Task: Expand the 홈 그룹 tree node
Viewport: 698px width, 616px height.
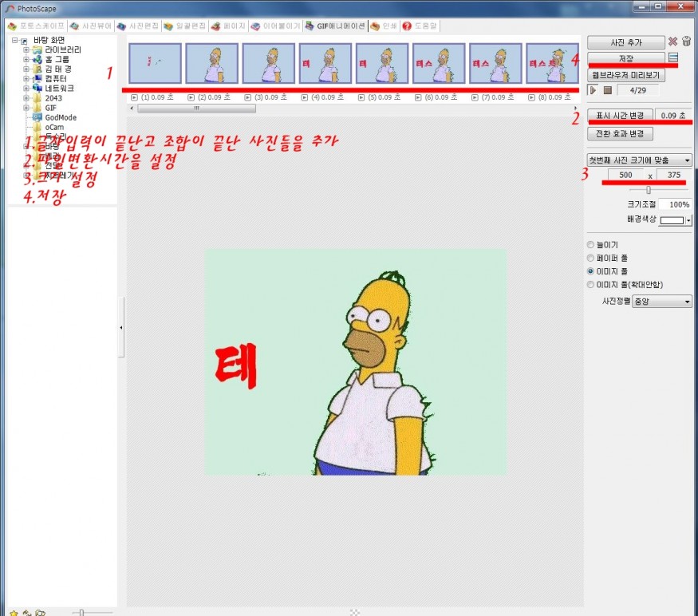Action: [x=26, y=59]
